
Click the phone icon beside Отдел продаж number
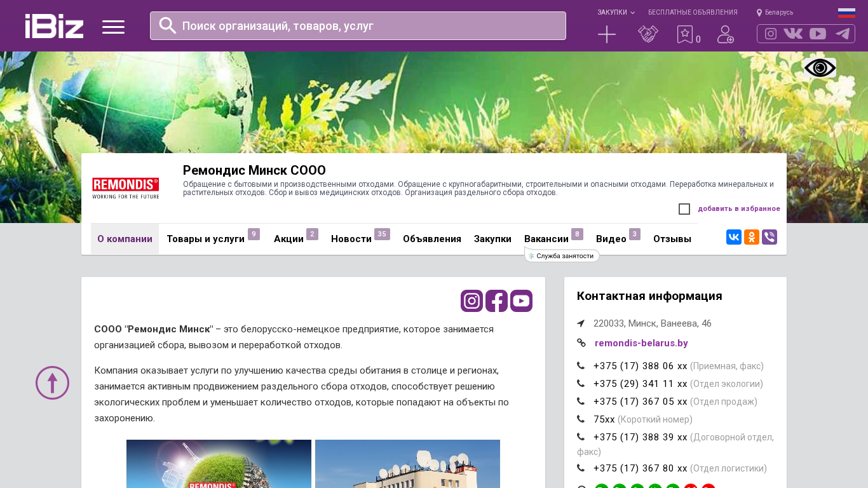coord(581,402)
